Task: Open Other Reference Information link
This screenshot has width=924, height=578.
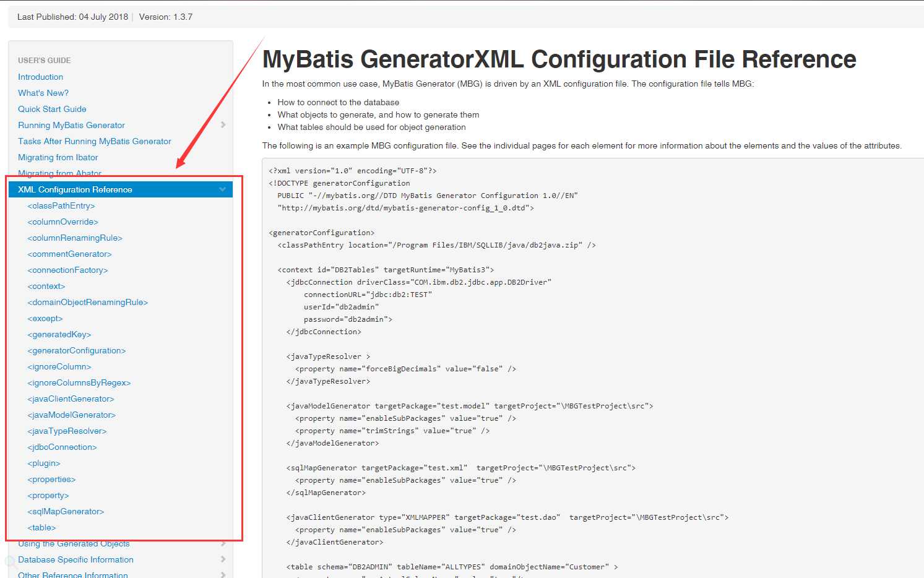Action: pyautogui.click(x=73, y=574)
